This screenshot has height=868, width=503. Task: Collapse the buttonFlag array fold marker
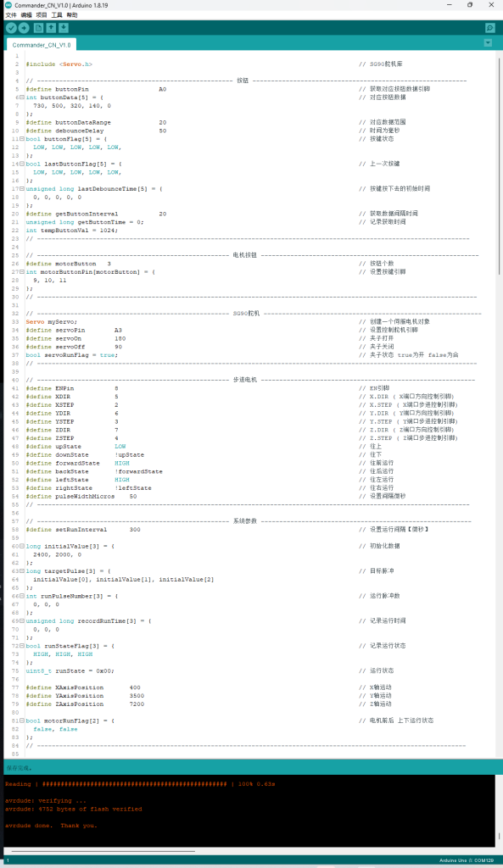22,139
